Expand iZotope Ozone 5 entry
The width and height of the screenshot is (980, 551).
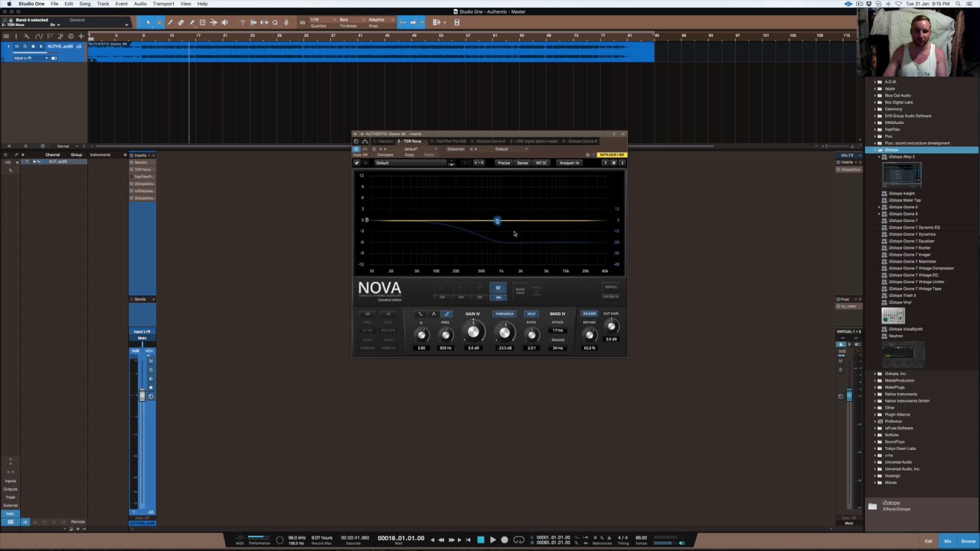880,207
